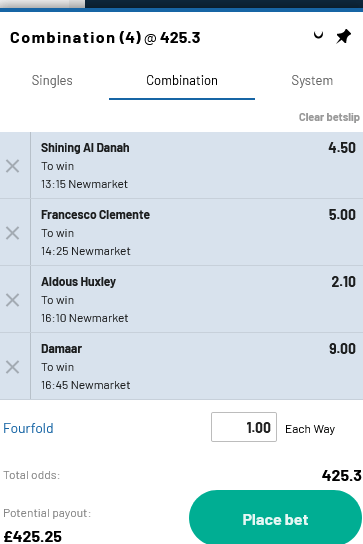Click the Fourfold stake input field

(x=244, y=427)
